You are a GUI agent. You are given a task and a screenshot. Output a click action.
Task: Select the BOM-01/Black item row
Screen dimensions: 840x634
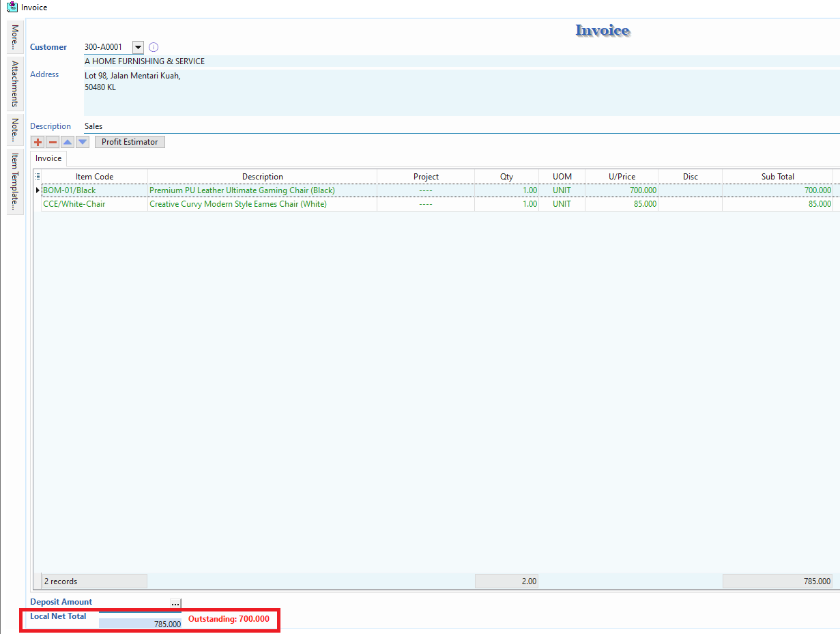tap(437, 190)
